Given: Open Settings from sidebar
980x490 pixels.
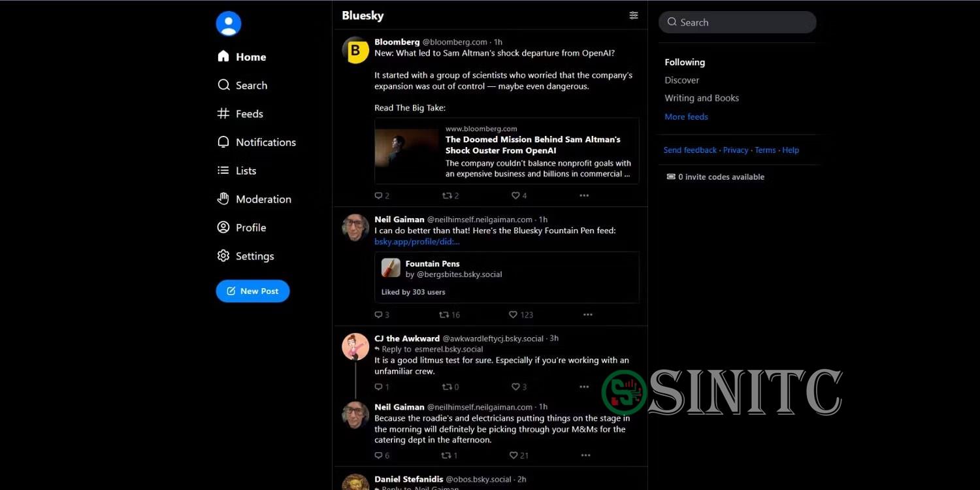Looking at the screenshot, I should point(246,255).
